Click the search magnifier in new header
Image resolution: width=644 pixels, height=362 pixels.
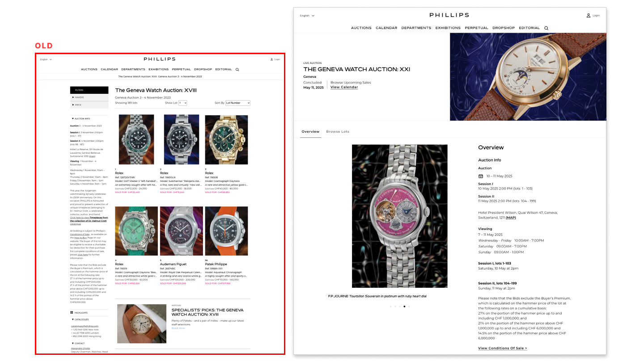[546, 28]
